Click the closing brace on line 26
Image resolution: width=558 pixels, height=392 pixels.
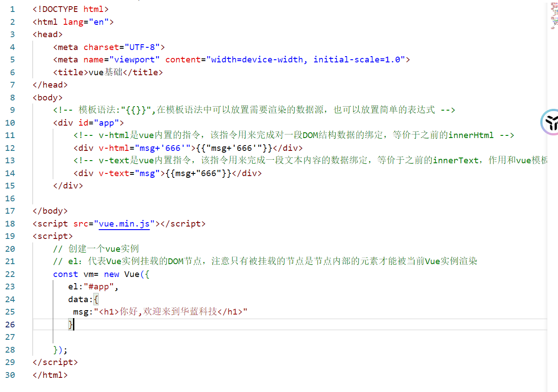pos(71,324)
